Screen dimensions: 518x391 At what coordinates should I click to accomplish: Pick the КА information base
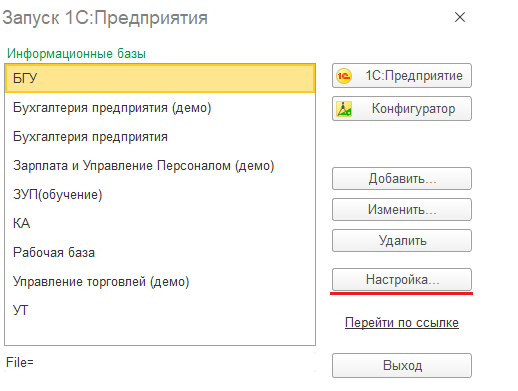(160, 223)
